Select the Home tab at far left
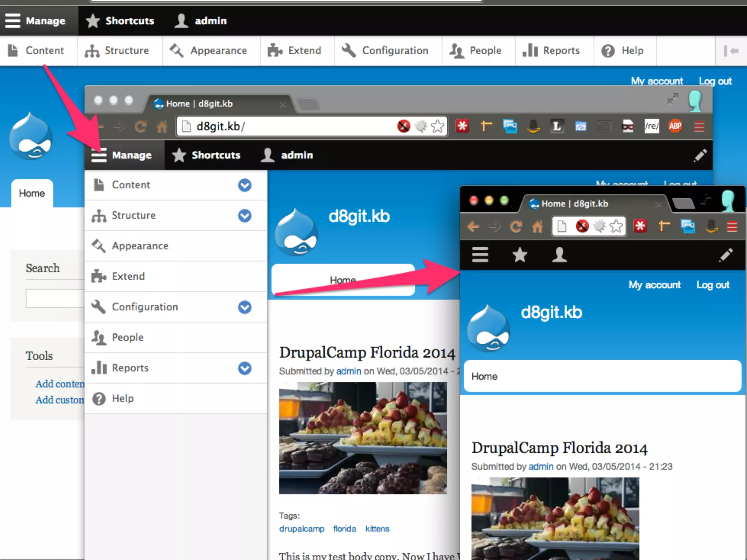 coord(32,193)
